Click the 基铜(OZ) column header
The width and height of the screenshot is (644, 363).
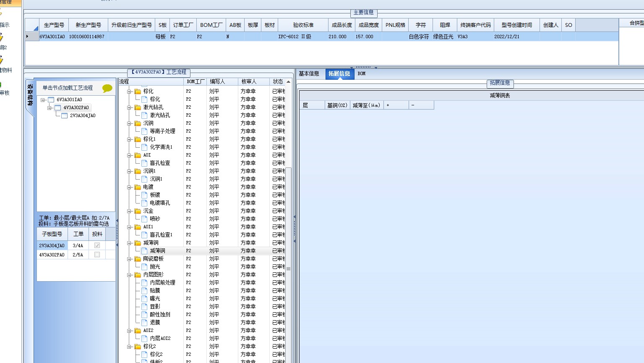click(337, 105)
